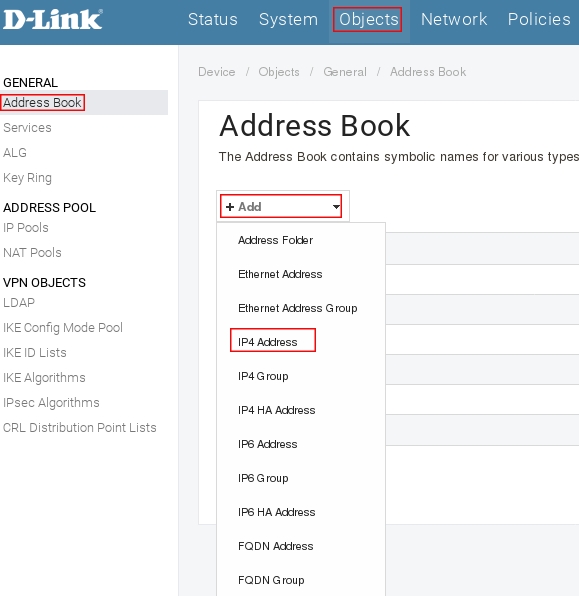Go to the Status tab
Screen dimensions: 579x596
point(213,19)
